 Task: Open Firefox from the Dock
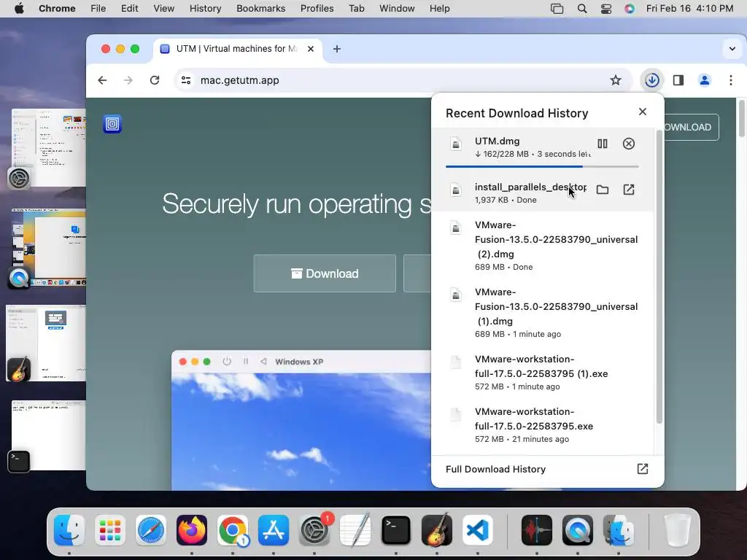(x=192, y=530)
